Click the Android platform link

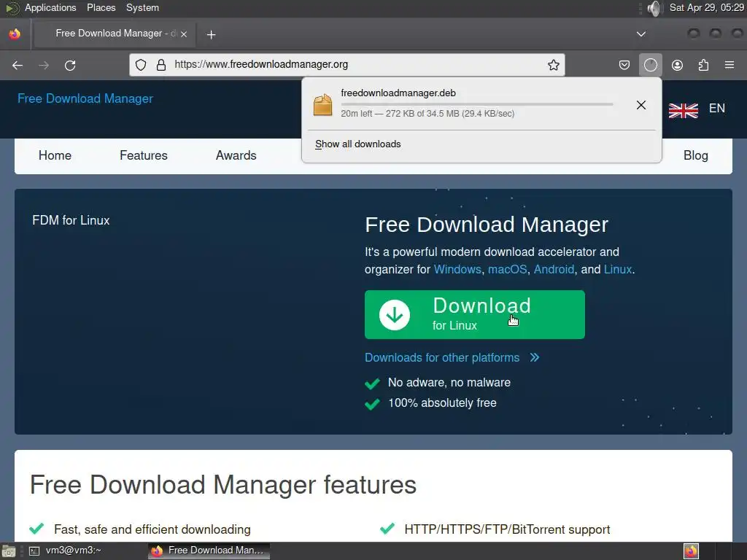click(554, 270)
